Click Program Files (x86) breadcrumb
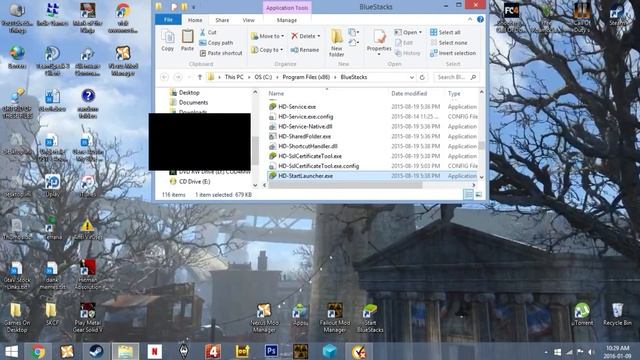Screen dimensions: 640x360 (306, 77)
